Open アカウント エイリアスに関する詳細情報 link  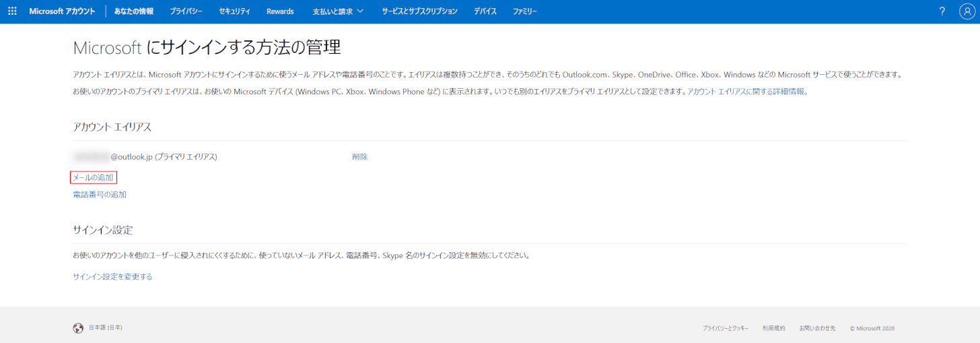[x=747, y=91]
